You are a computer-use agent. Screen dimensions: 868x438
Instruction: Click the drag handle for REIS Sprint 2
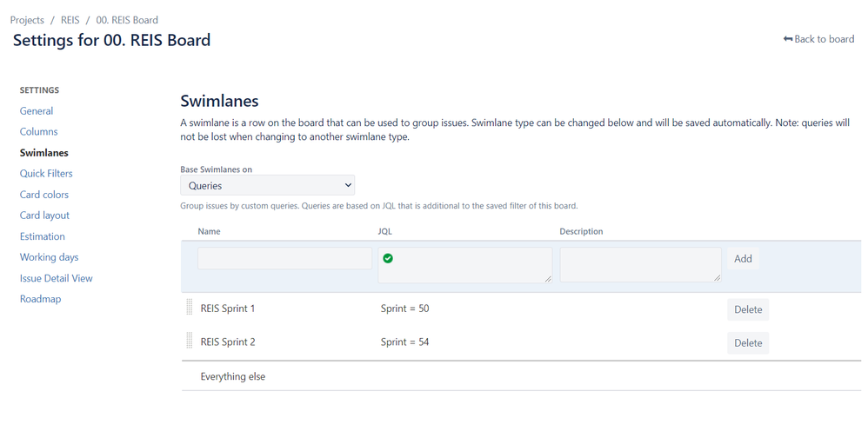click(x=190, y=341)
